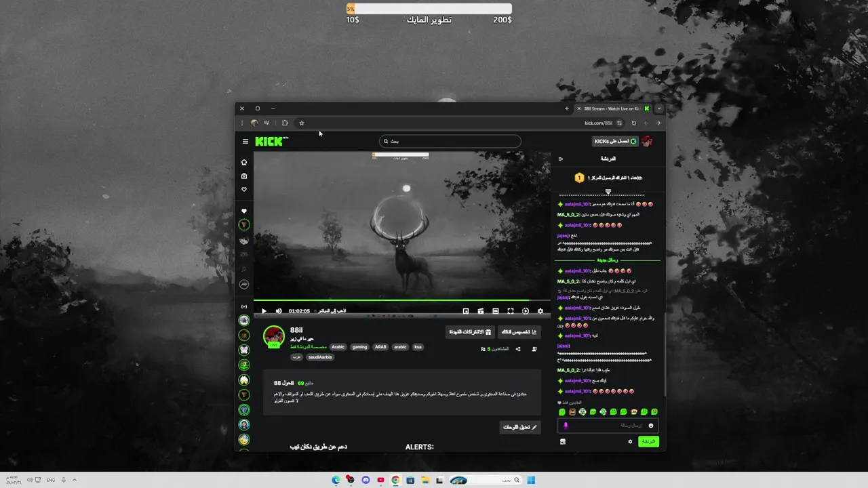Open the Home icon in Kick sidebar
868x488 pixels.
click(x=244, y=162)
